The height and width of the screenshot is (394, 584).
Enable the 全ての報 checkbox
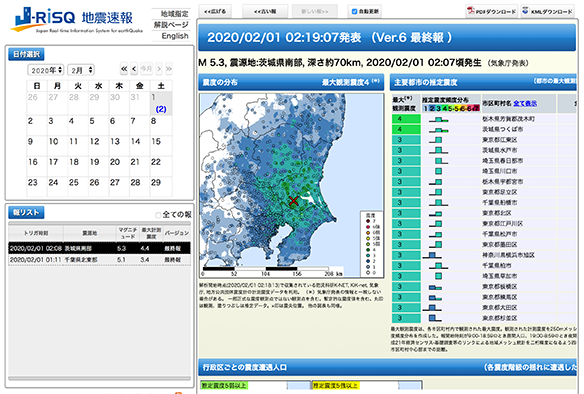point(158,215)
